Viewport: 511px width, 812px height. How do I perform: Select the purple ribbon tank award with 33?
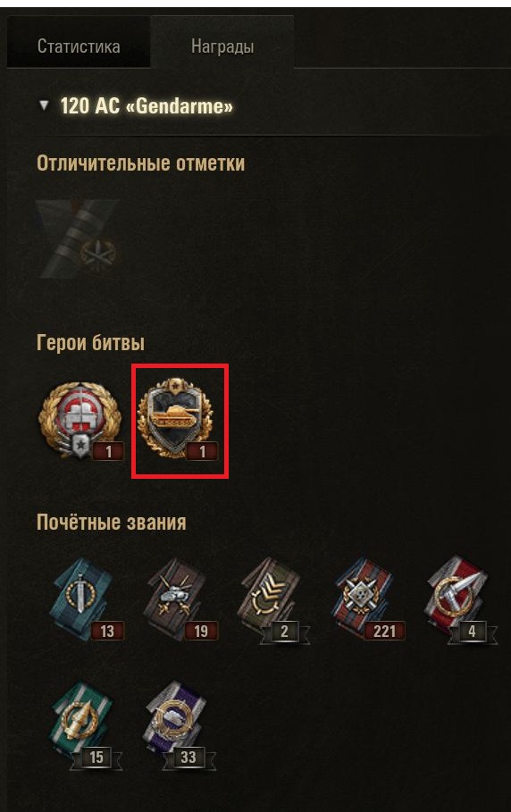tap(180, 725)
